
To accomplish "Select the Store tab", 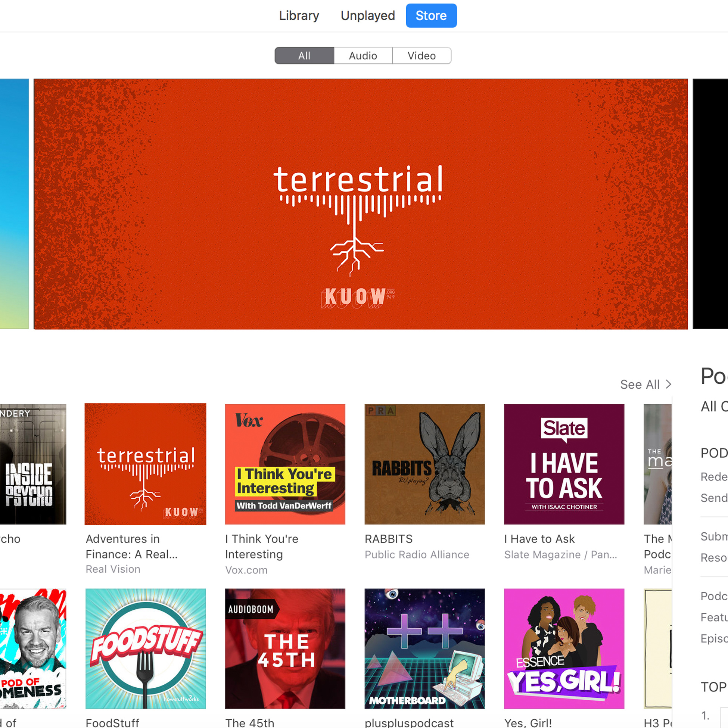I will point(431,15).
